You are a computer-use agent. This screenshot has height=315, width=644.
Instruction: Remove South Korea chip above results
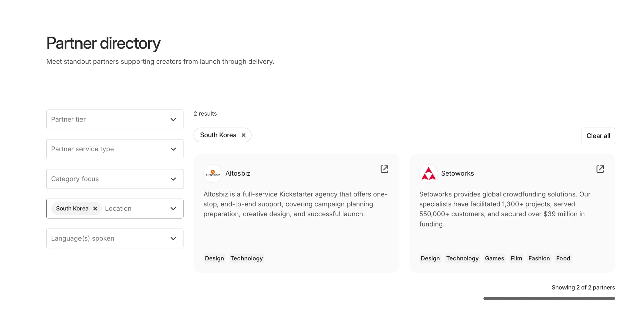[x=244, y=135]
